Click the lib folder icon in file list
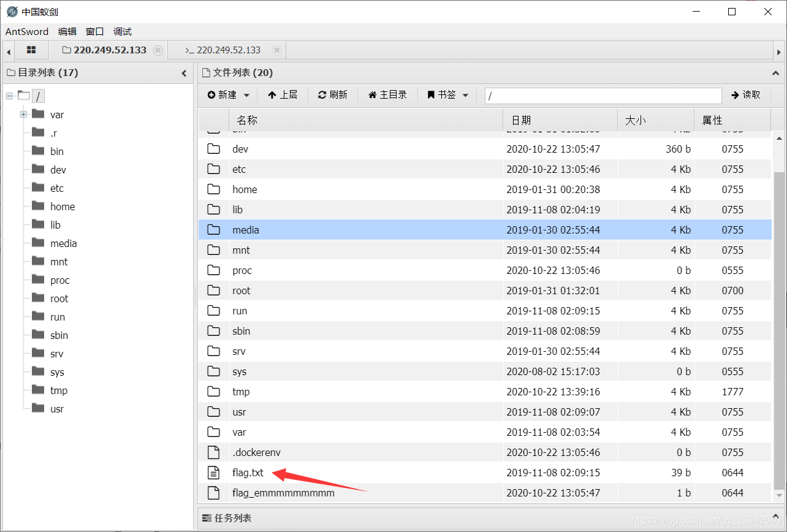The height and width of the screenshot is (532, 787). [213, 210]
